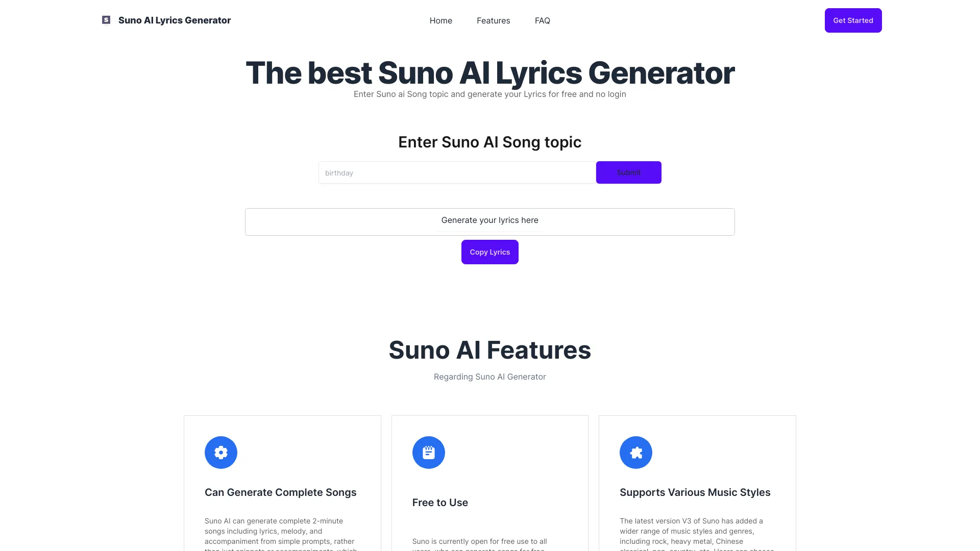Click the square logo icon in top navigation bar
Viewport: 980px width, 551px height.
tap(106, 20)
